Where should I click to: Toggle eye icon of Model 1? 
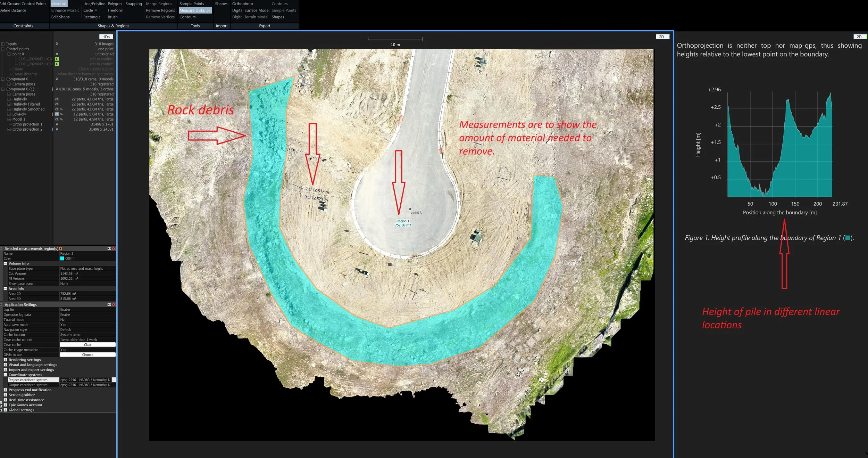click(x=57, y=119)
